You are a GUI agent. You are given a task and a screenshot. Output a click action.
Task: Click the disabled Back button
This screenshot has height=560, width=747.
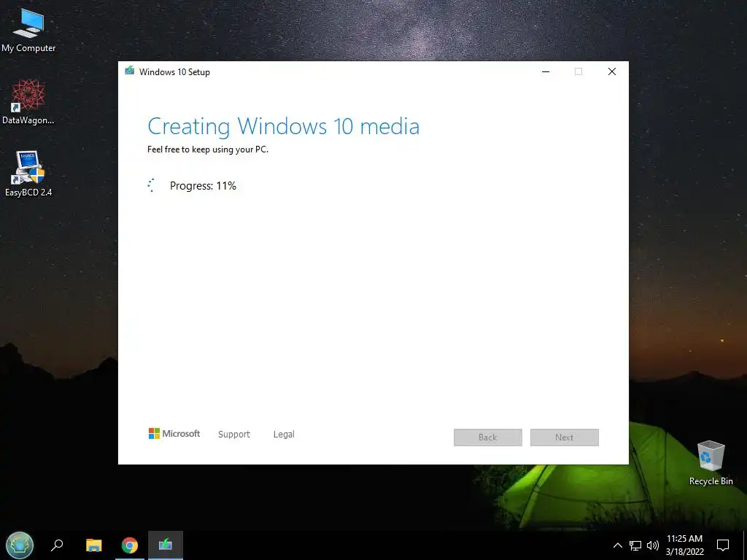[x=488, y=437]
